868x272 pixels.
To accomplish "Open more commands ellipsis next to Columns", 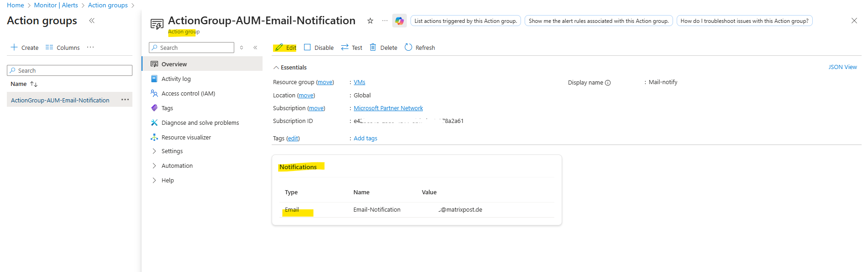I will pyautogui.click(x=90, y=47).
